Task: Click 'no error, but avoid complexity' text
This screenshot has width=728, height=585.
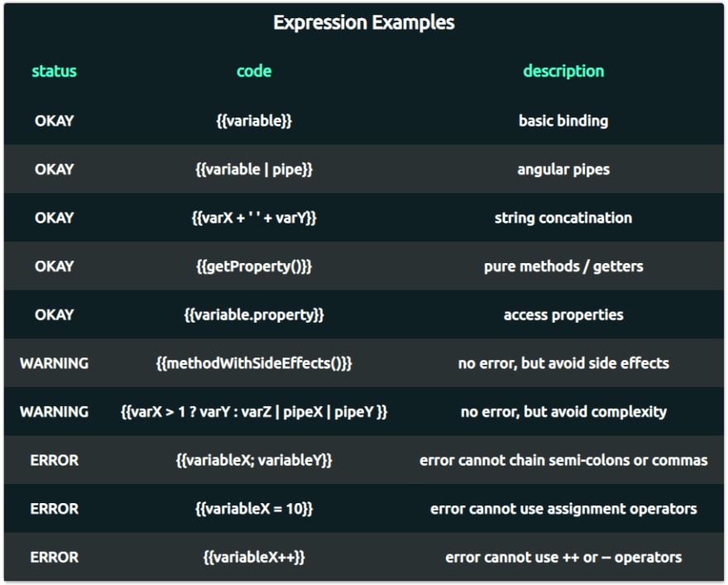Action: [563, 412]
